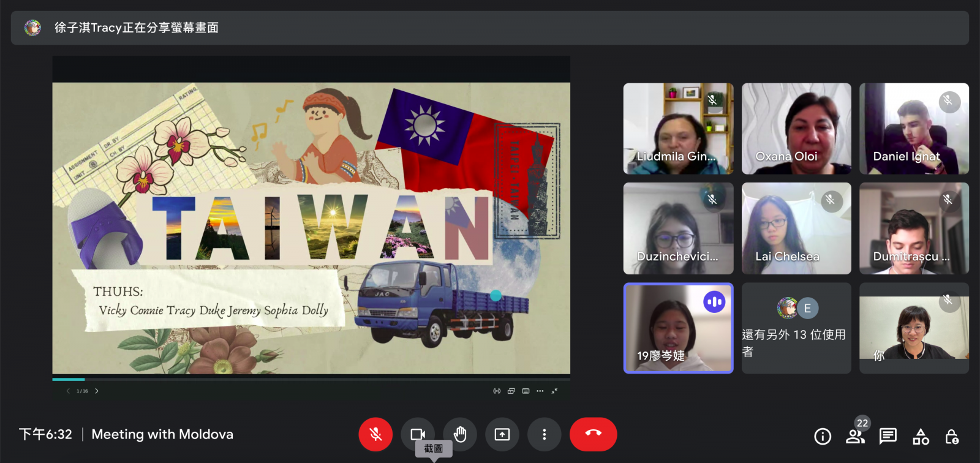Viewport: 980px width, 463px height.
Task: Click the slide progress bar
Action: point(311,379)
